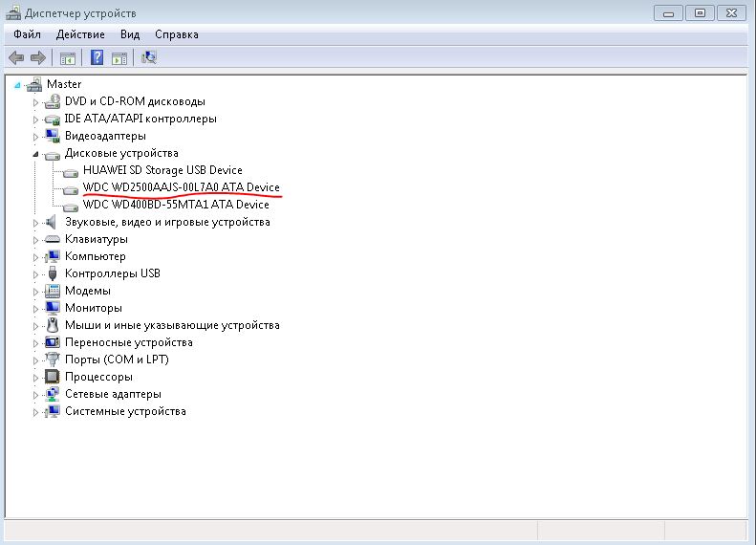Collapse the Дисковые устройства node
The image size is (756, 545).
(x=35, y=154)
